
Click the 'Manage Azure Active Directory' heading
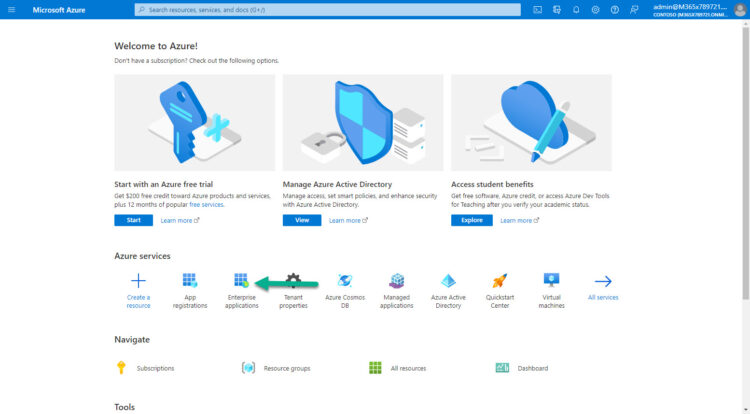point(337,184)
